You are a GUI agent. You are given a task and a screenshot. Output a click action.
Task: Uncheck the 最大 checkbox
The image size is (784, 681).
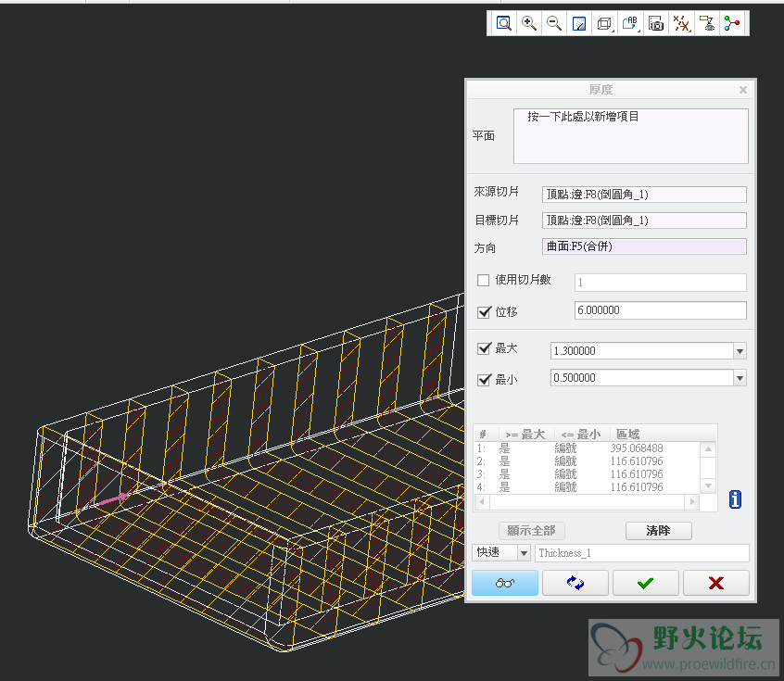[x=484, y=348]
